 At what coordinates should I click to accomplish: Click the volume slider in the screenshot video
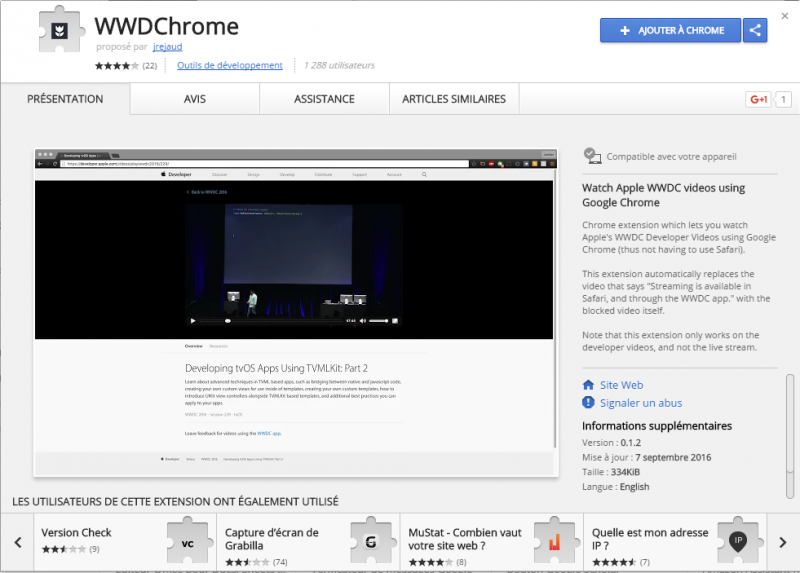pyautogui.click(x=379, y=321)
